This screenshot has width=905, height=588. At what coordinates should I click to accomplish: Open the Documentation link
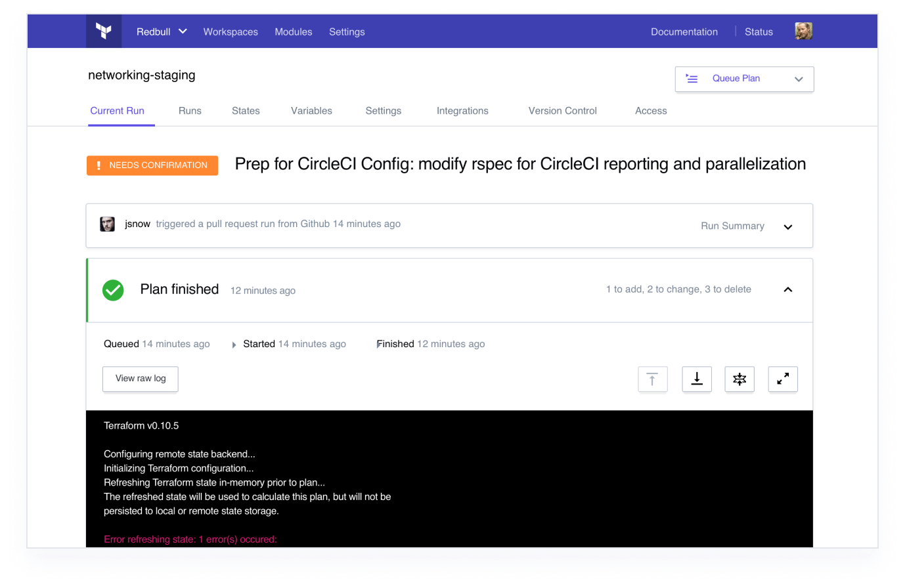[x=684, y=31]
